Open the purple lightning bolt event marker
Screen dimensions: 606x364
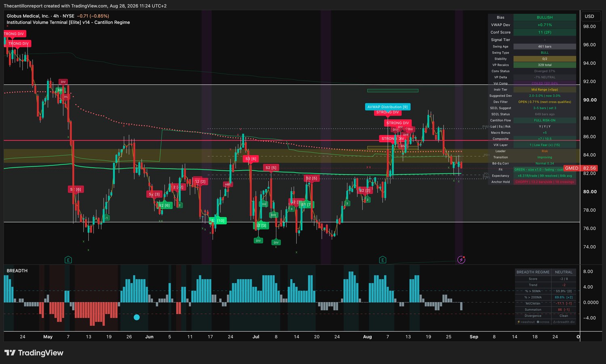coord(461,260)
